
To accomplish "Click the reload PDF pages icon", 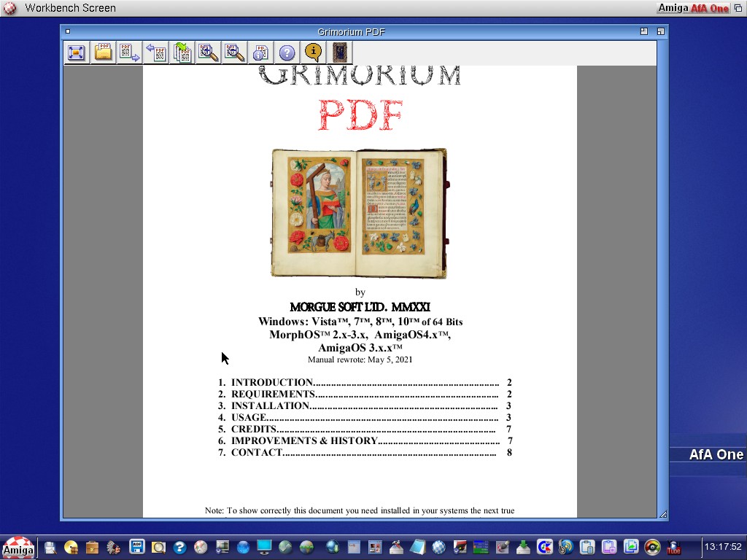I will tap(182, 52).
